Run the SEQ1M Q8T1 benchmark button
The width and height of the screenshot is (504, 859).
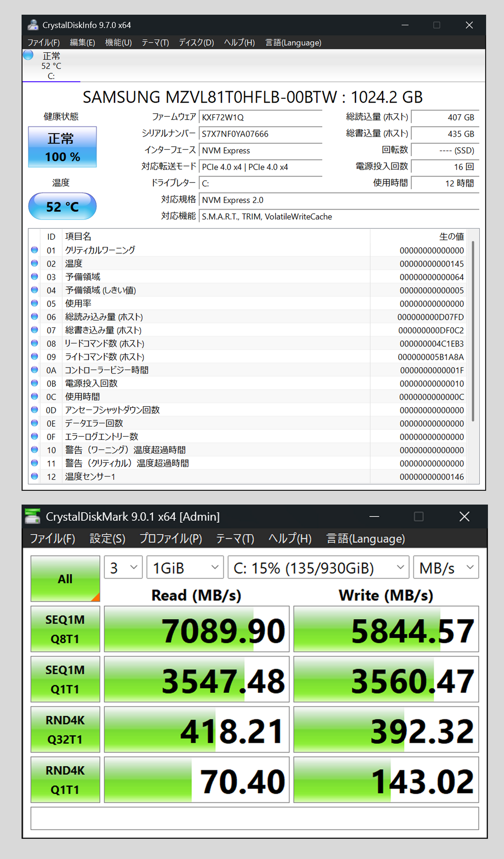65,629
